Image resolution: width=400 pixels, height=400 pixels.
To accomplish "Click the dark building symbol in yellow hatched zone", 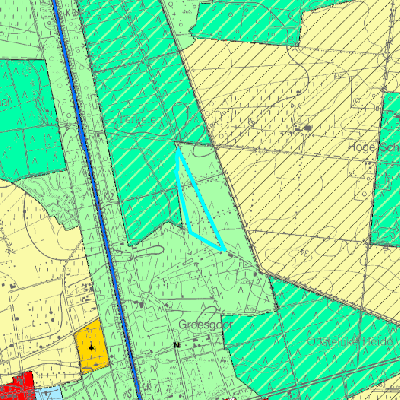I will point(308,128).
